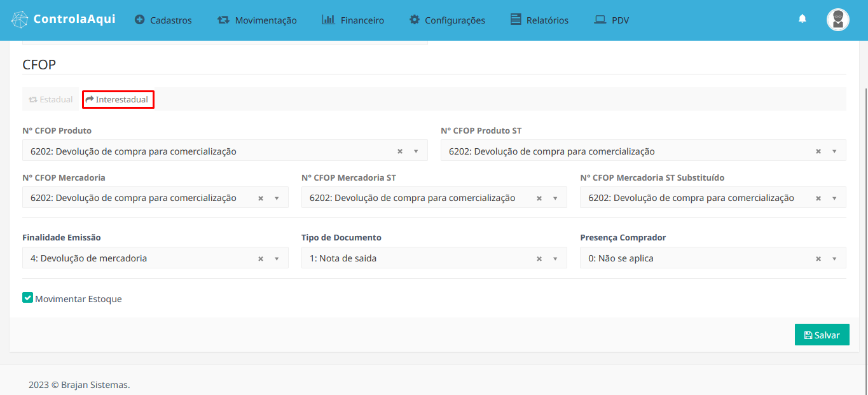Open the Nº CFOP Mercadoria ST dropdown arrow
This screenshot has width=868, height=395.
tap(555, 198)
